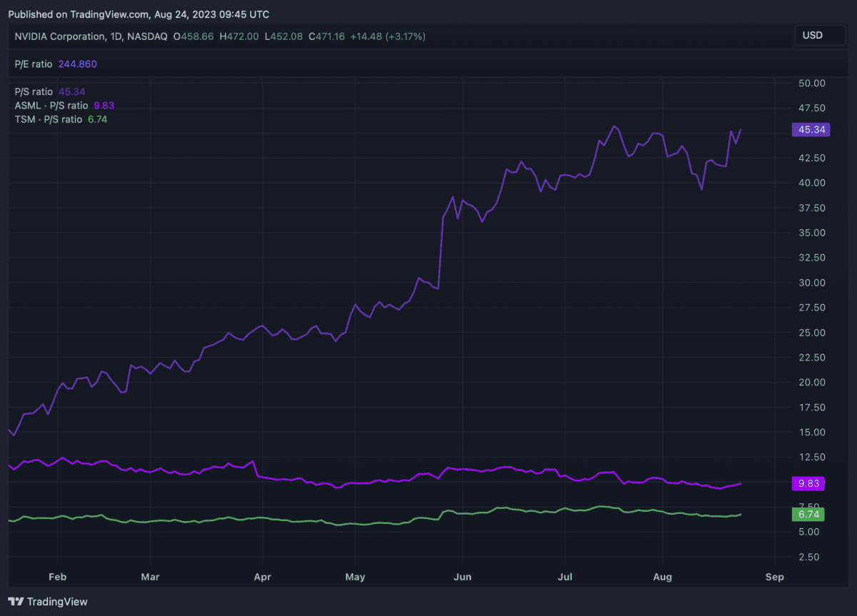Select the ASML P/S ratio legend entry
The width and height of the screenshot is (857, 616).
tap(51, 106)
